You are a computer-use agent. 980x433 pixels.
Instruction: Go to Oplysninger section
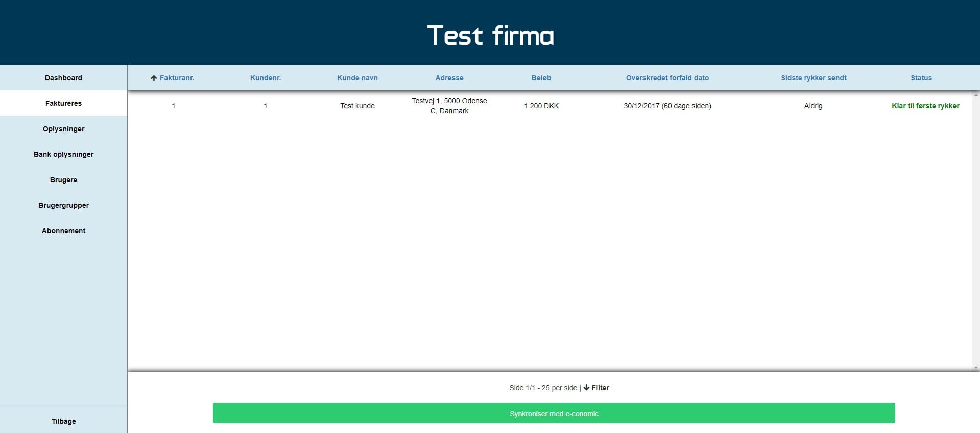pyautogui.click(x=63, y=129)
